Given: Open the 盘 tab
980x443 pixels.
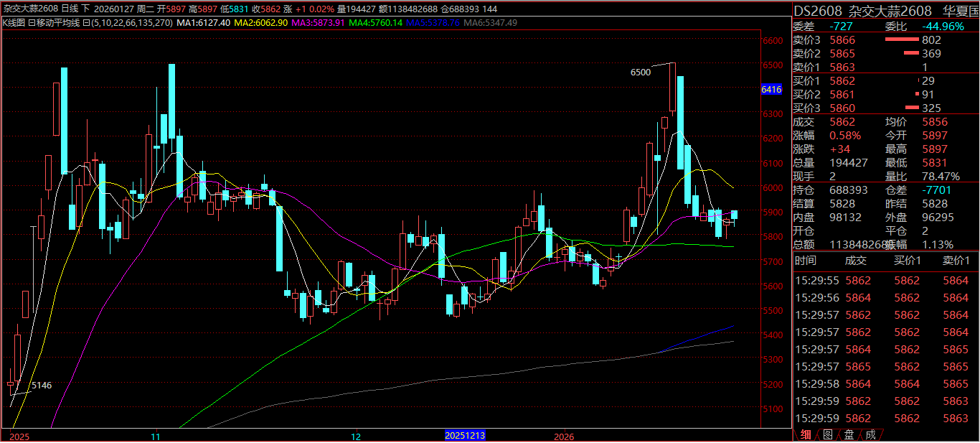Looking at the screenshot, I should [849, 434].
